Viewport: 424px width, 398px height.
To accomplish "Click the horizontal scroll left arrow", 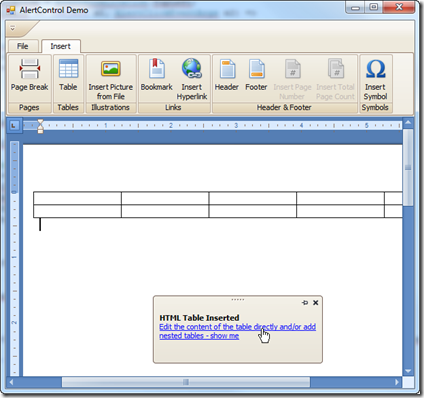I will (12, 382).
